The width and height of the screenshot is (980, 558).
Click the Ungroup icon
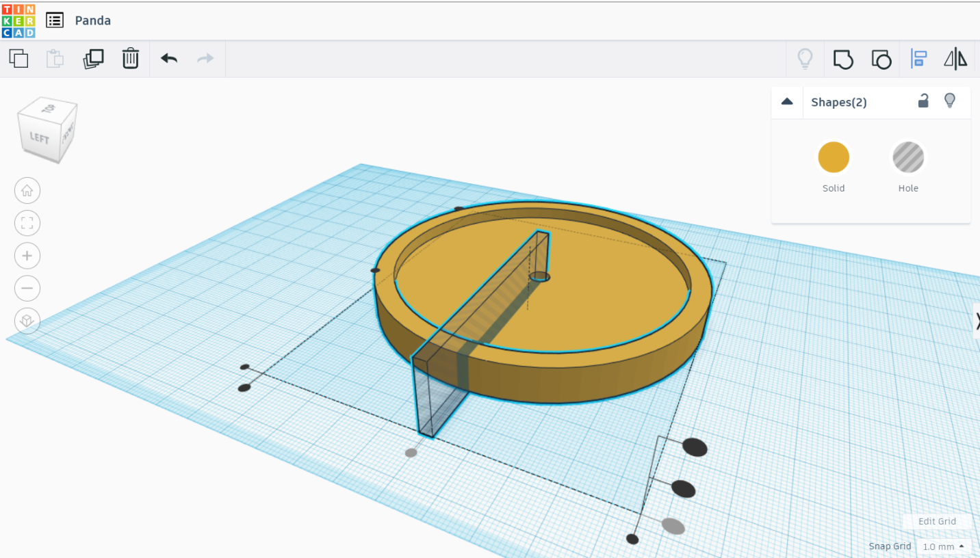(881, 59)
